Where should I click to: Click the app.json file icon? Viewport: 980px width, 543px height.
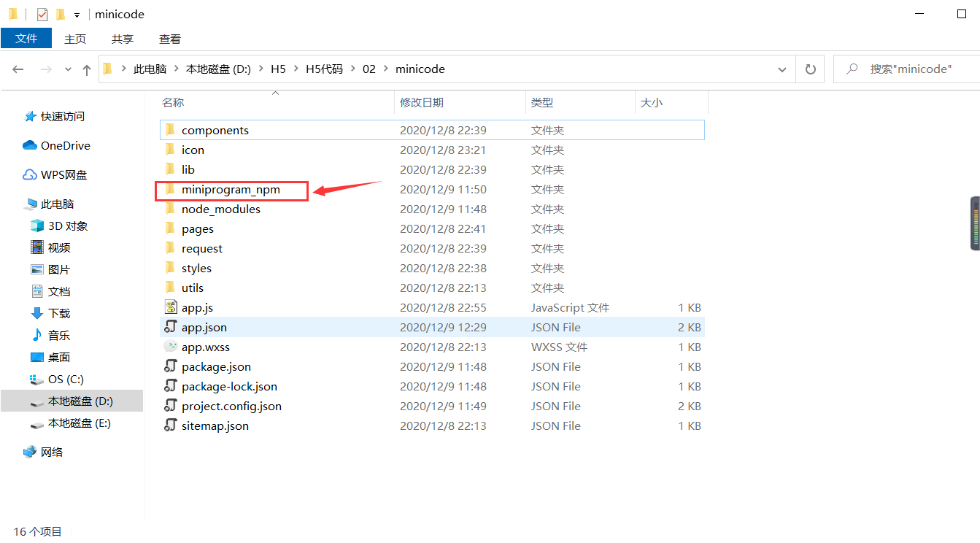tap(171, 327)
